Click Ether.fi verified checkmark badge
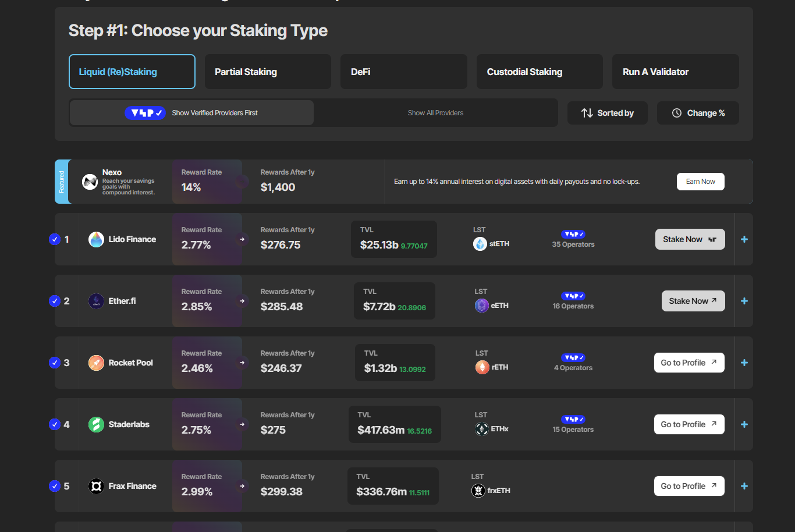The height and width of the screenshot is (532, 795). coord(55,301)
